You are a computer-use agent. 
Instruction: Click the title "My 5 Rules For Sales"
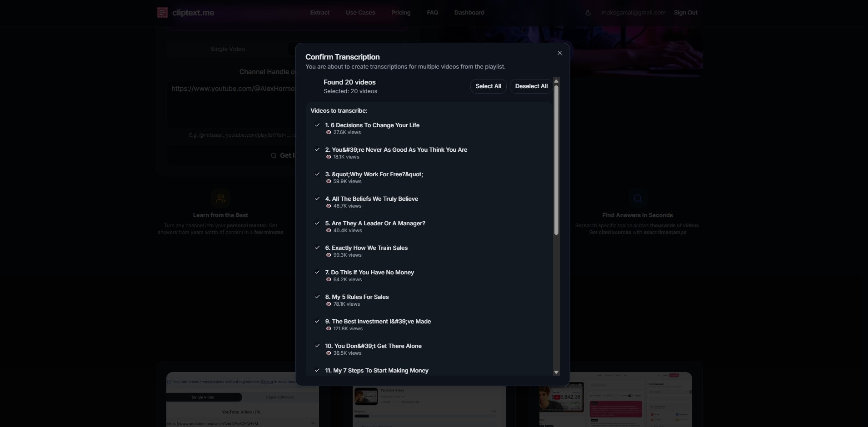[x=360, y=297]
